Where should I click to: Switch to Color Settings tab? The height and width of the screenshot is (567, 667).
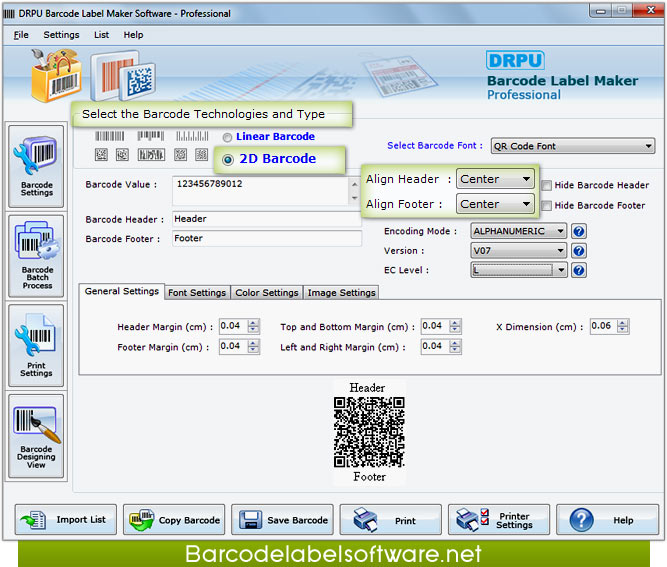click(267, 293)
